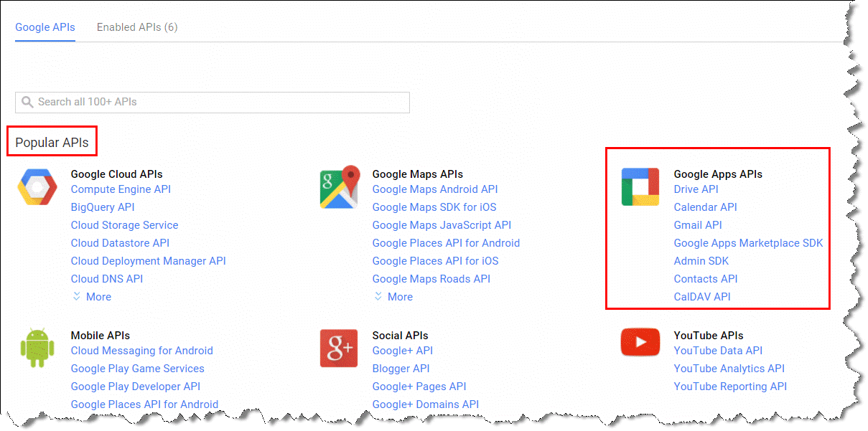Click the Google Cloud Platform hexagon icon

click(x=37, y=187)
